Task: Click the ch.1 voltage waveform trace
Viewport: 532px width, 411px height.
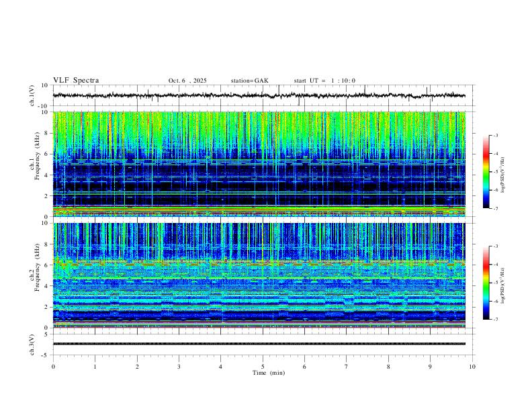Action: pyautogui.click(x=259, y=95)
